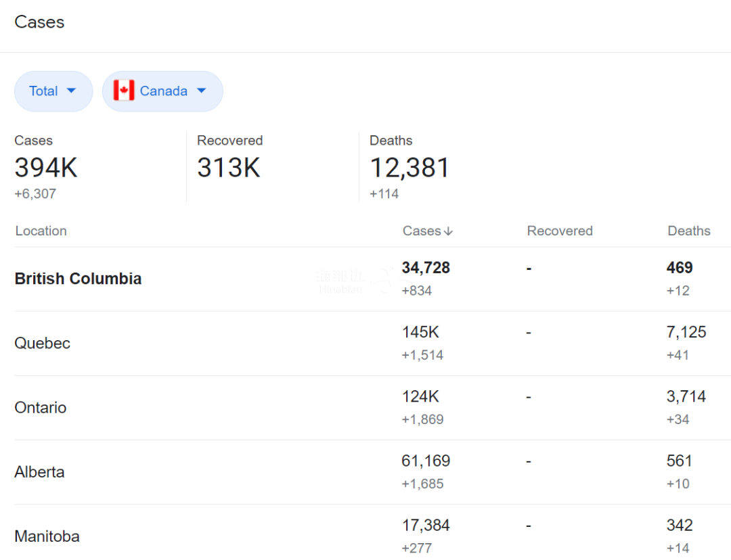Open the Canada country dropdown
The width and height of the screenshot is (731, 560).
click(162, 91)
